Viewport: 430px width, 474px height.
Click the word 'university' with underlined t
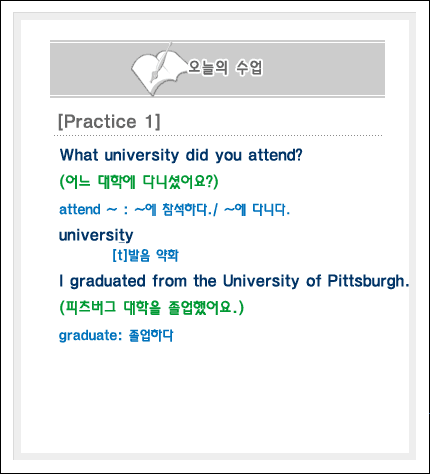pos(96,235)
